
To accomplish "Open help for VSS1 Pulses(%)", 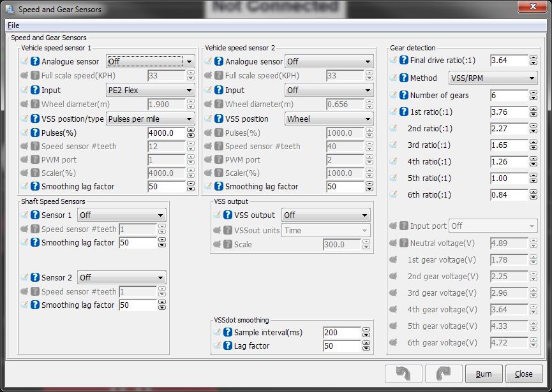I will (35, 133).
